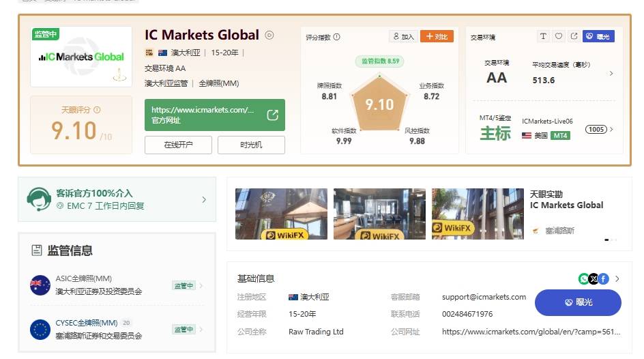Click the 时光机 button
The width and height of the screenshot is (644, 359).
coord(251,145)
